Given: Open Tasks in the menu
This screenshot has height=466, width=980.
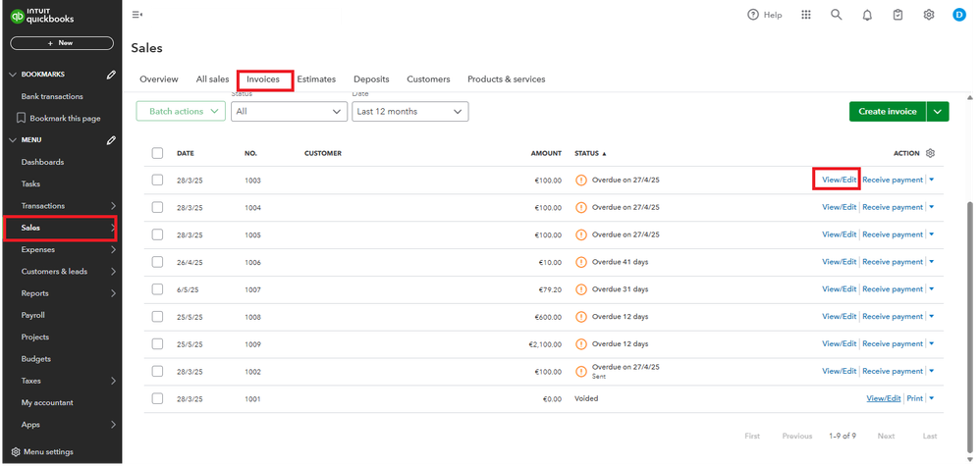Looking at the screenshot, I should coord(30,183).
